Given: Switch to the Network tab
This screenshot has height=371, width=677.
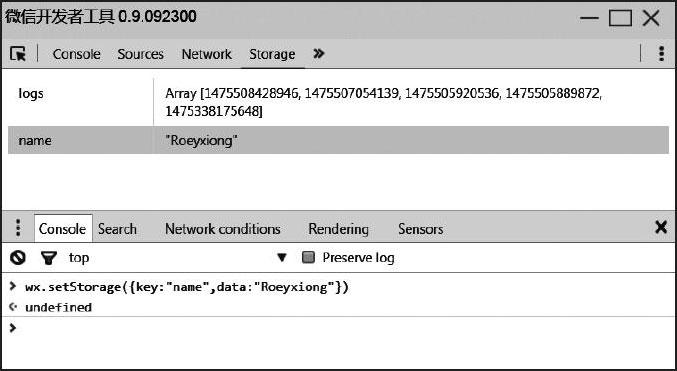Looking at the screenshot, I should pyautogui.click(x=206, y=54).
